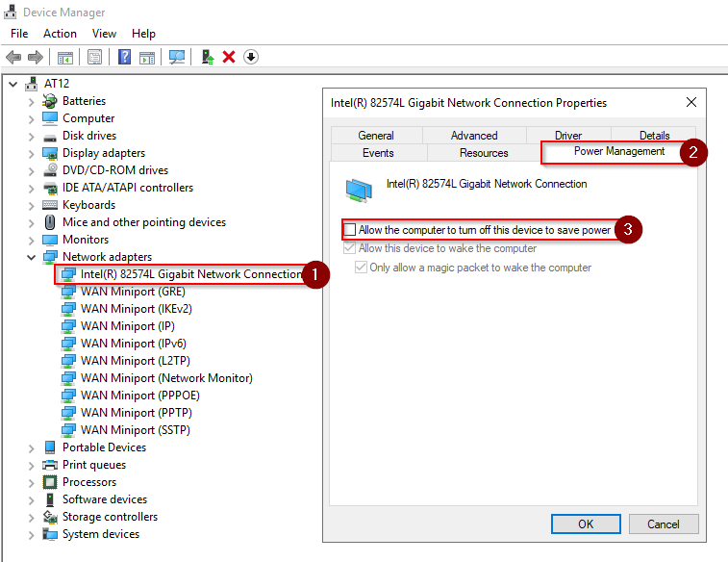Select WAN Miniport (PPPOE) adapter
Screen dimensions: 728x562
pyautogui.click(x=140, y=396)
